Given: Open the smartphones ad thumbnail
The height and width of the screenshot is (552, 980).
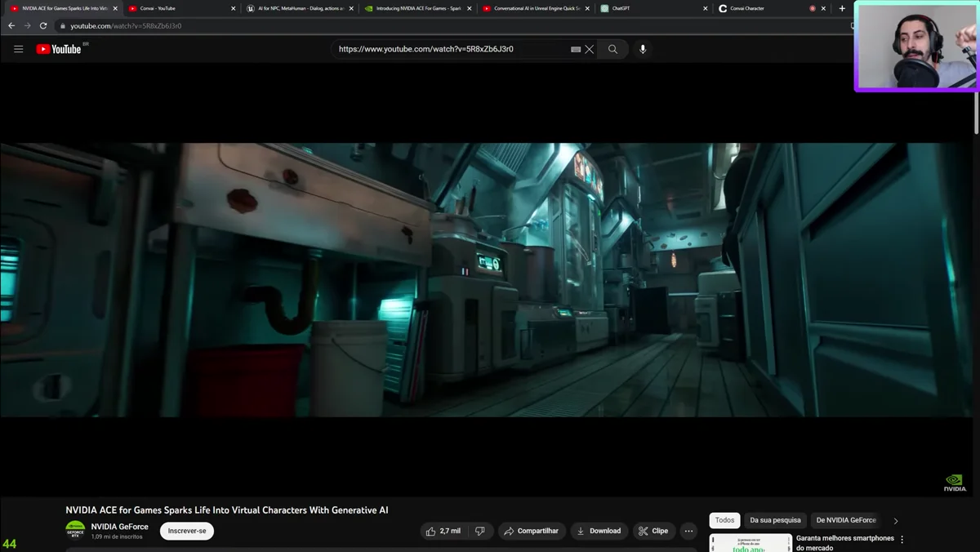Looking at the screenshot, I should click(x=751, y=543).
